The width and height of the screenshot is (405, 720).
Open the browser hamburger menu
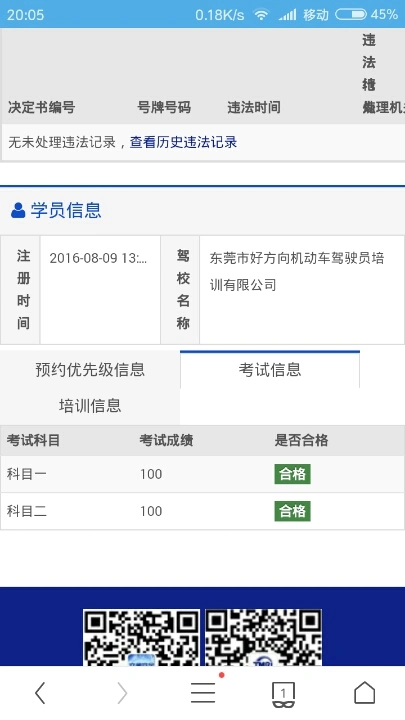203,692
